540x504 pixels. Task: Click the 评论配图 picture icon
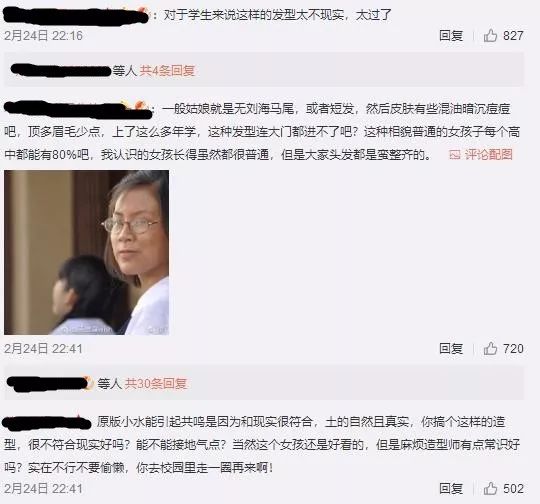pyautogui.click(x=455, y=155)
